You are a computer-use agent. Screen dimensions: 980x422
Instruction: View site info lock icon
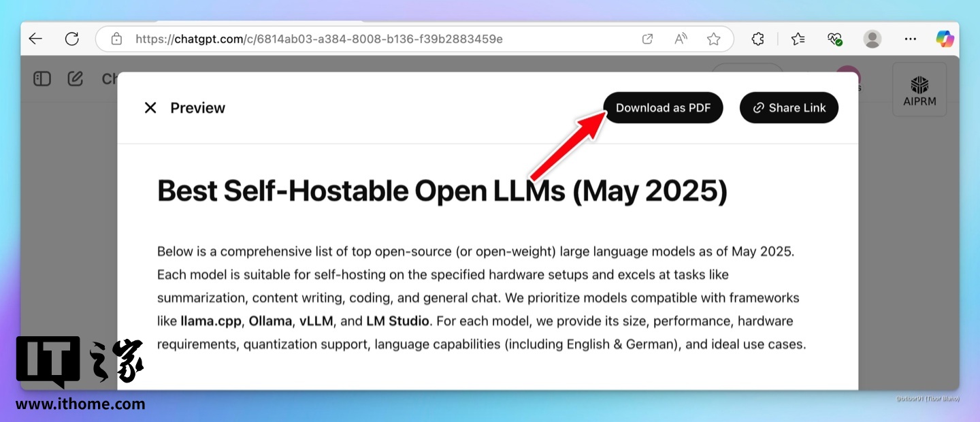(116, 39)
